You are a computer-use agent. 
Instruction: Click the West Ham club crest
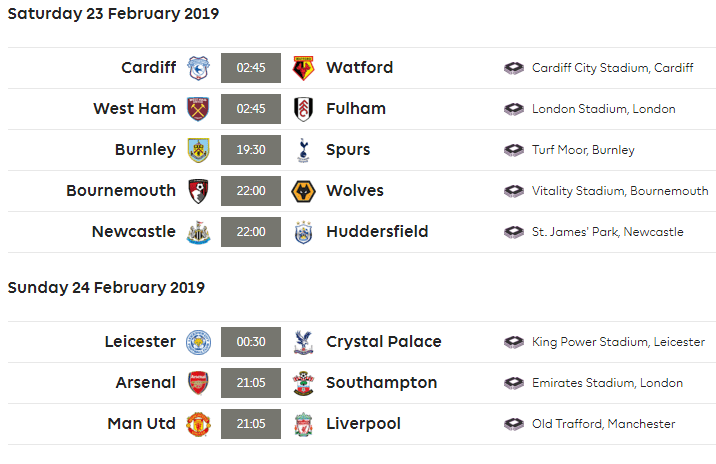pos(197,109)
